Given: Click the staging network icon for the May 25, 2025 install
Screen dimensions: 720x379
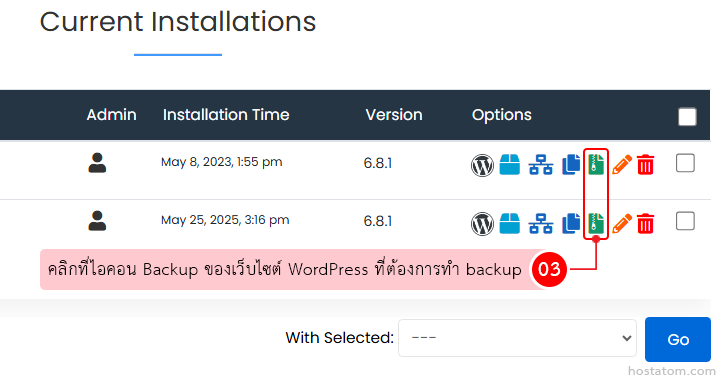Looking at the screenshot, I should 540,224.
